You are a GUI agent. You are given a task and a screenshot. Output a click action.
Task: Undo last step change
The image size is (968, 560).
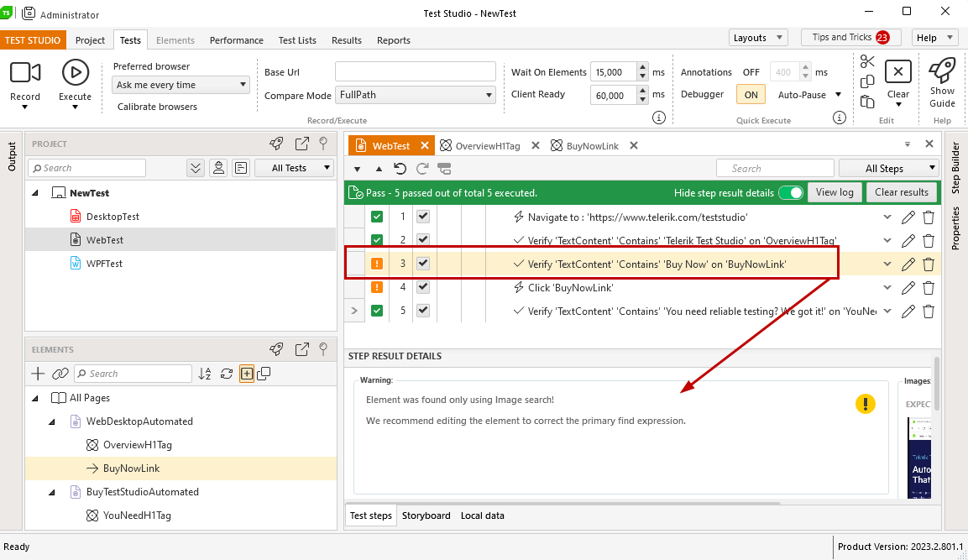point(400,169)
